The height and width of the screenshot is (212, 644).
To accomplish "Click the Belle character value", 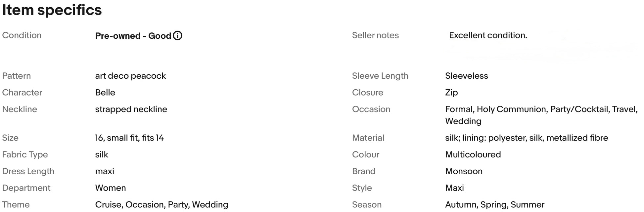I will (x=105, y=93).
